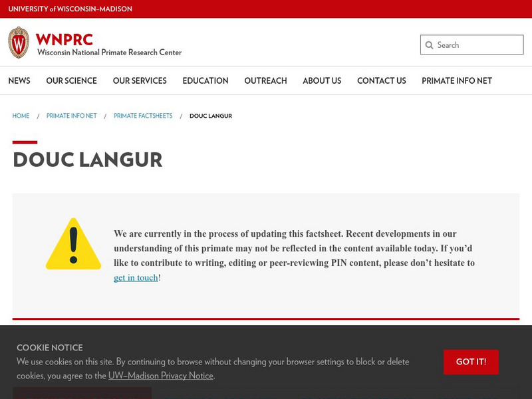532x399 pixels.
Task: Click the Douc Langur breadcrumb text
Action: pyautogui.click(x=211, y=116)
